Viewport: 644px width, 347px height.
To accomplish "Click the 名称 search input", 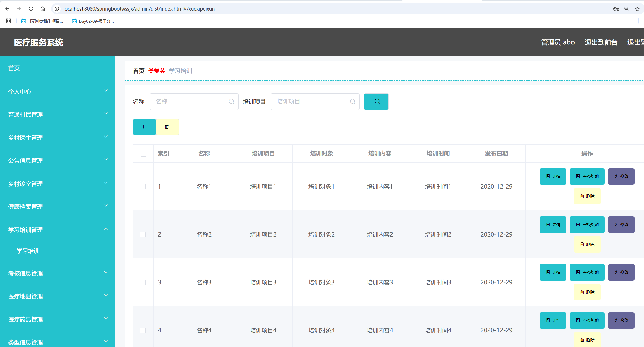I will (x=194, y=102).
